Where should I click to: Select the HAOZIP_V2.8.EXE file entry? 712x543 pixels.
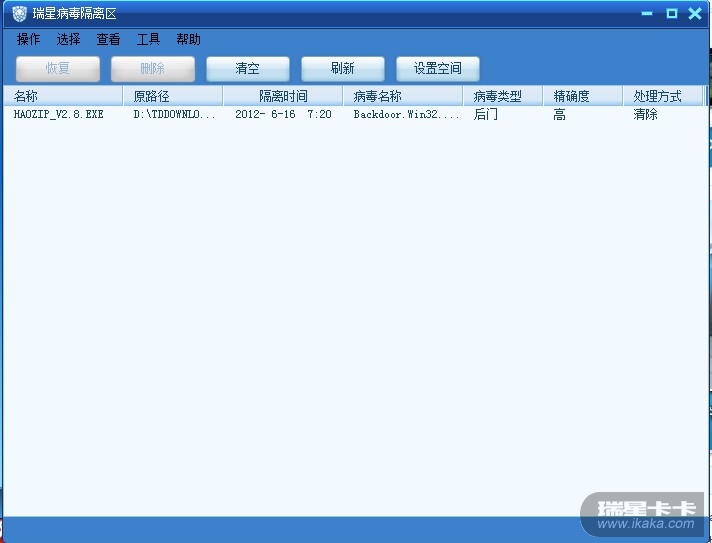pos(59,114)
